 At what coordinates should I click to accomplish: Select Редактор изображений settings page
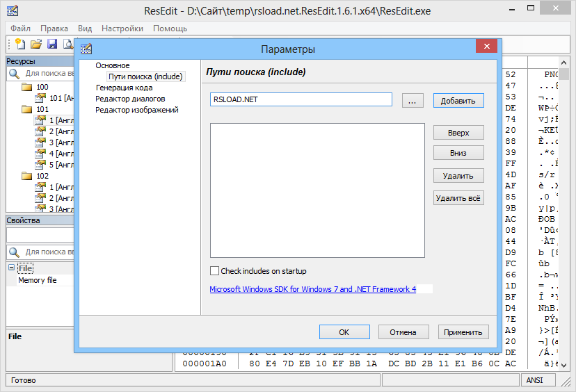[137, 110]
